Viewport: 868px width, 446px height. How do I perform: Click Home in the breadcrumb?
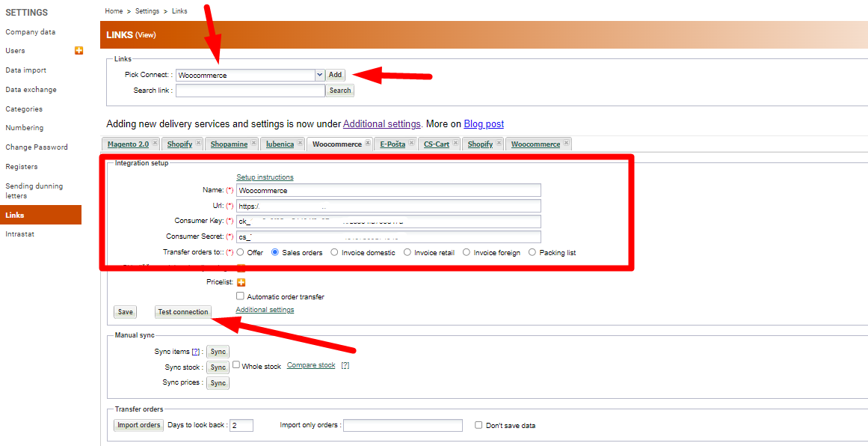114,11
